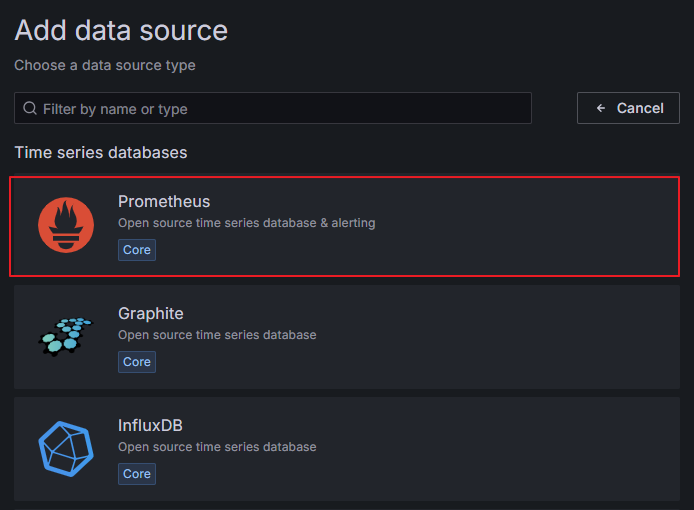Click the description text under Graphite
The image size is (694, 510).
pos(217,335)
